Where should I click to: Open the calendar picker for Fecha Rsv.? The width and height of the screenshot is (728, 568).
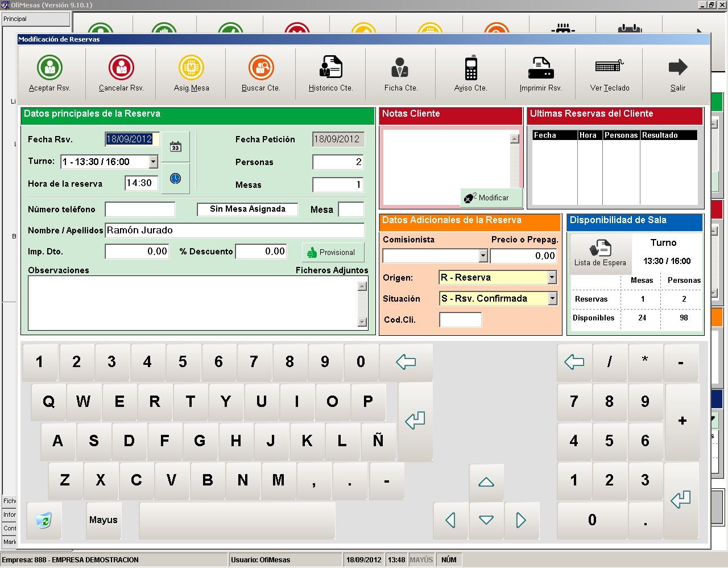pos(176,147)
